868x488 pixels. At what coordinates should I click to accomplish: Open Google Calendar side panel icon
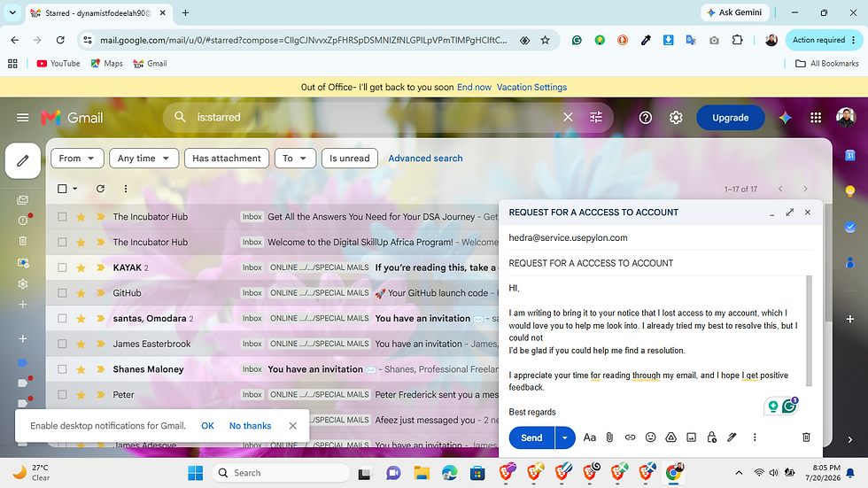(x=850, y=156)
